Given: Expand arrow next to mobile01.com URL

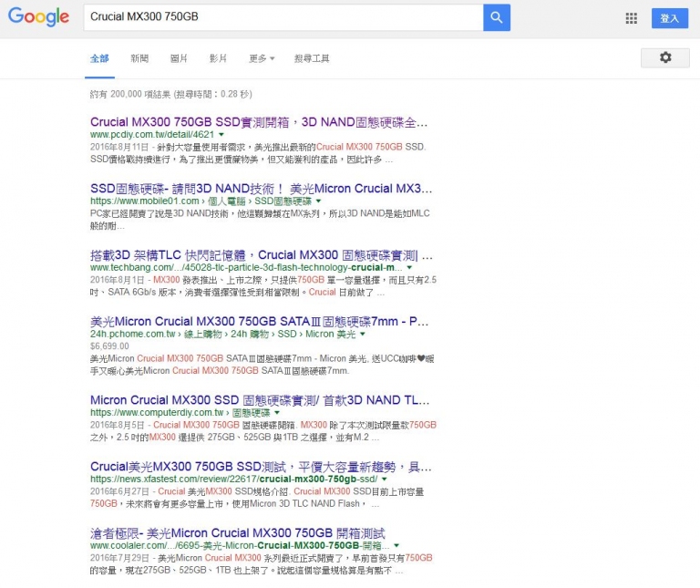Looking at the screenshot, I should (x=318, y=201).
